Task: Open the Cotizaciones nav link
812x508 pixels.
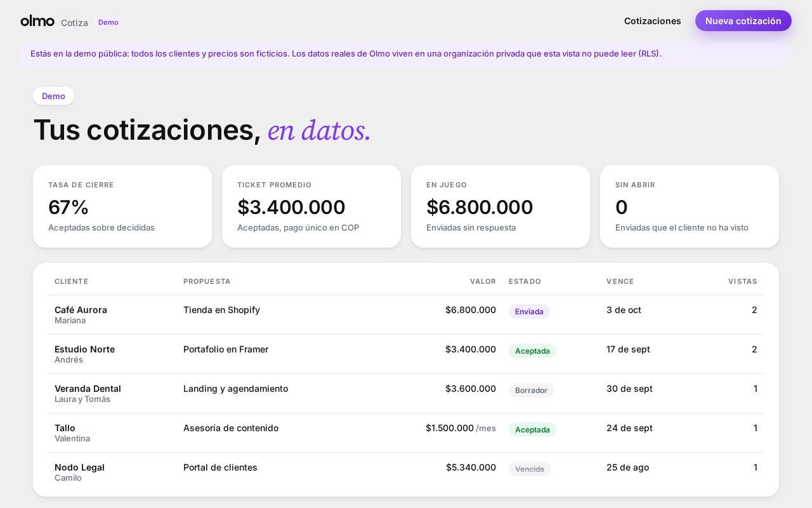Action: [x=653, y=21]
